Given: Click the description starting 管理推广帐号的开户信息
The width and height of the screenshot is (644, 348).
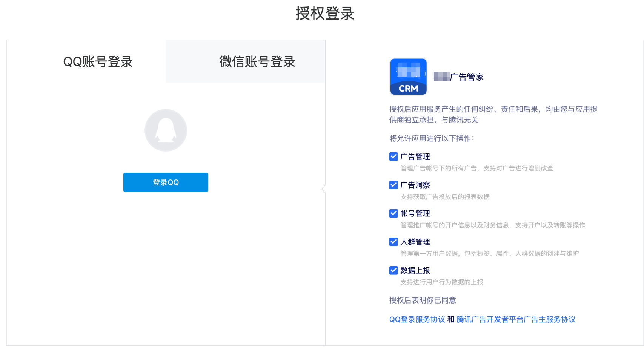Looking at the screenshot, I should point(493,225).
